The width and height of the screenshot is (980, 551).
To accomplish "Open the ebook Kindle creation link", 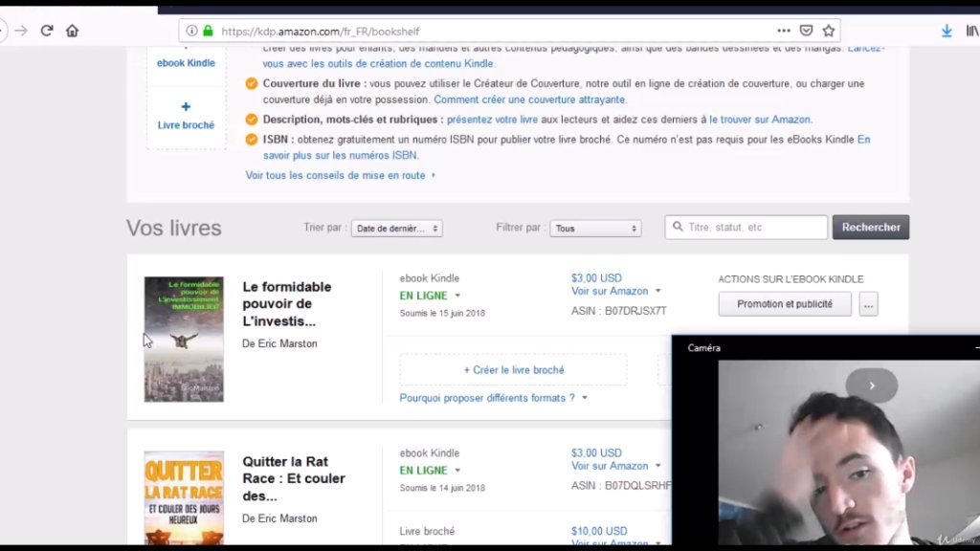I will [x=186, y=63].
